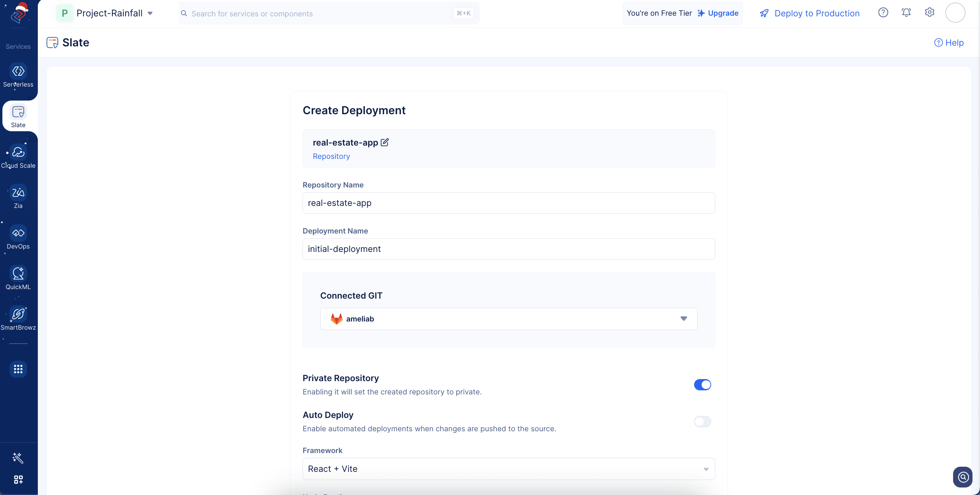
Task: Click the Slate page title icon
Action: (x=52, y=42)
